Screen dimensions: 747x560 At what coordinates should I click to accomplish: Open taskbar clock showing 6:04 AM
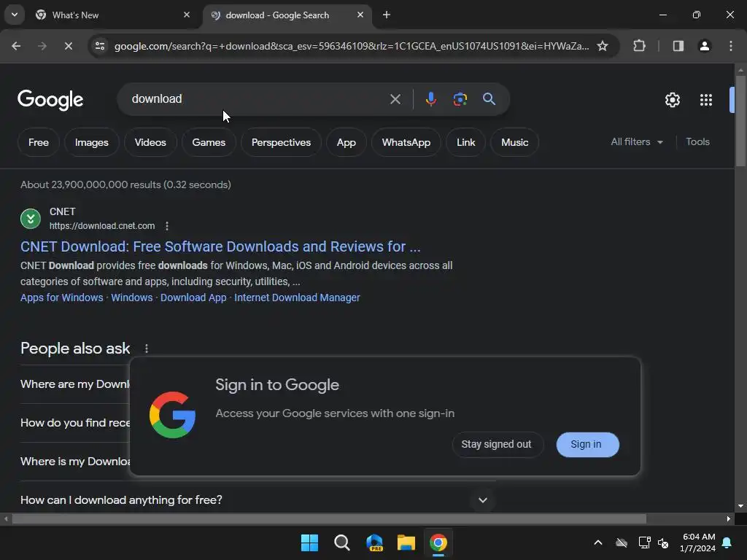(698, 542)
